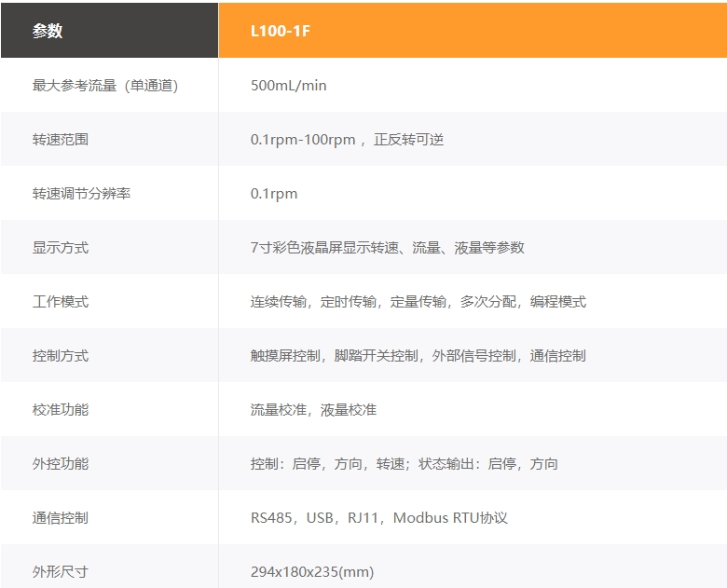Click the 外形尺寸 label
727x588 pixels.
click(x=61, y=572)
